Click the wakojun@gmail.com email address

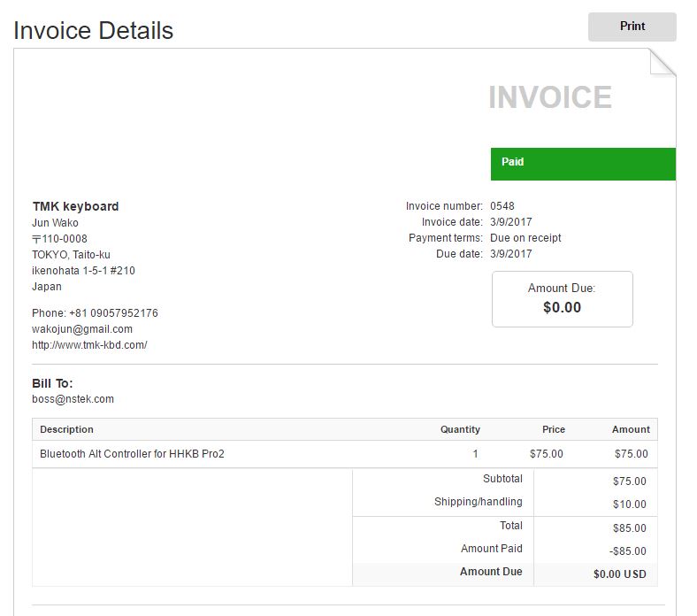click(82, 329)
